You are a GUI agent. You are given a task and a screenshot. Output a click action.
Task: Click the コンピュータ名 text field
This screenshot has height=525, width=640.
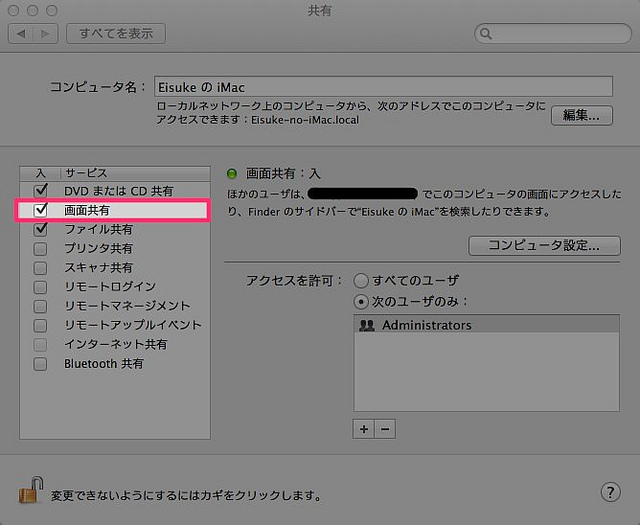[383, 87]
